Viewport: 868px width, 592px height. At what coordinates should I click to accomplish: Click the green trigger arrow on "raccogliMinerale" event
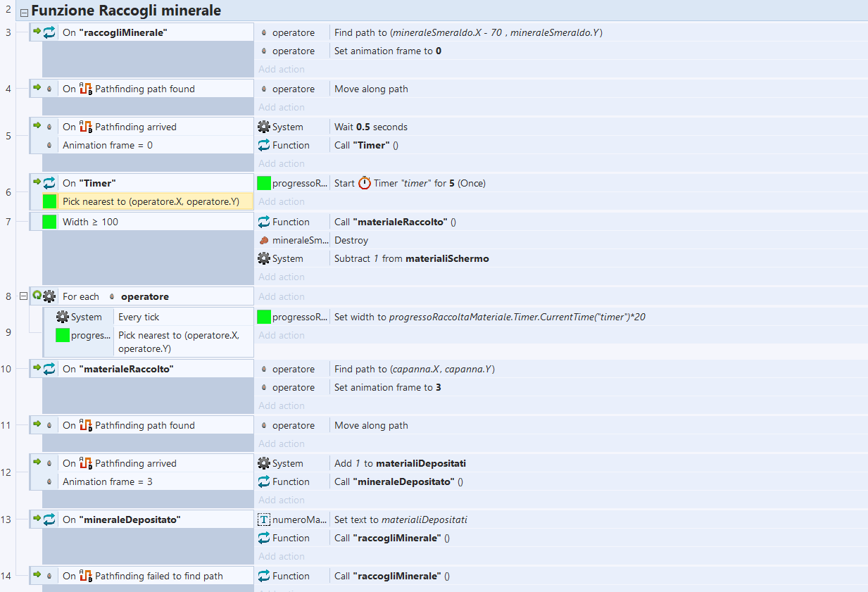pyautogui.click(x=37, y=32)
